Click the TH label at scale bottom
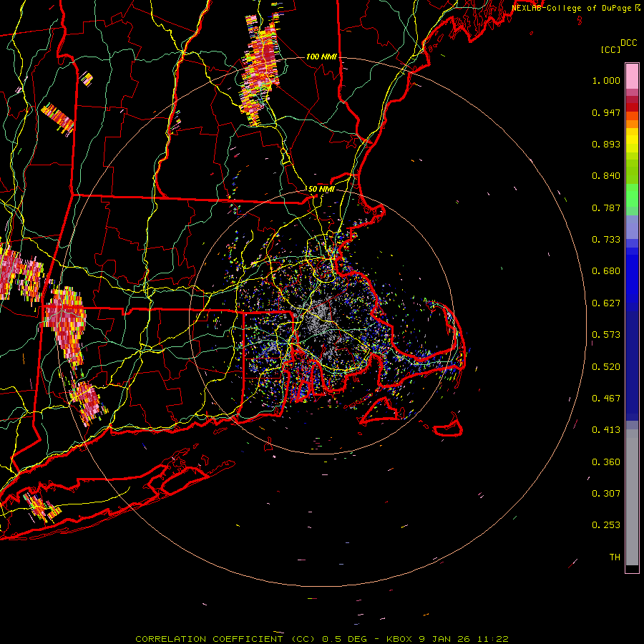The height and width of the screenshot is (644, 644). [615, 557]
